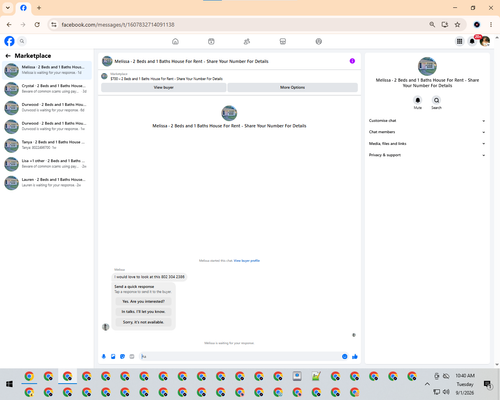Click the More Options button
The image size is (500, 400).
[293, 87]
